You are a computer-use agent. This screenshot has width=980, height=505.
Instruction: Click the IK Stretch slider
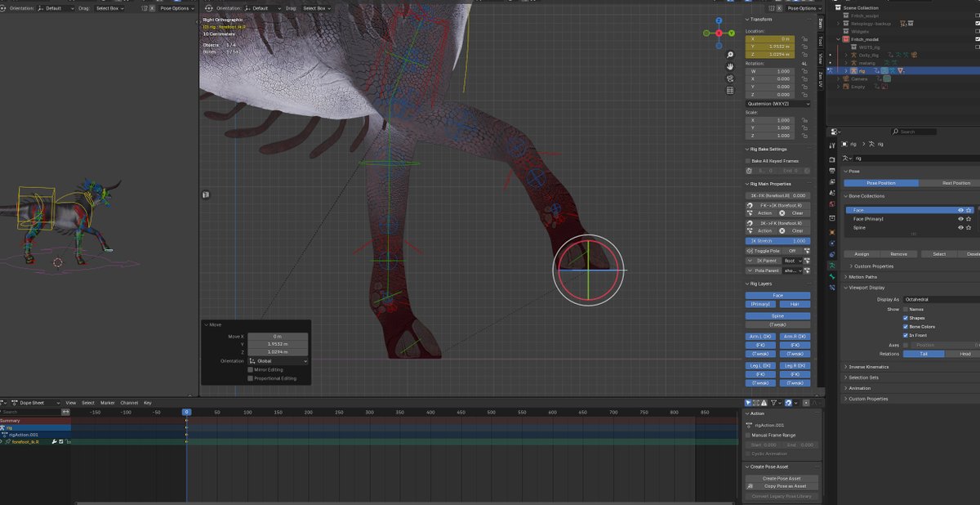(x=778, y=241)
